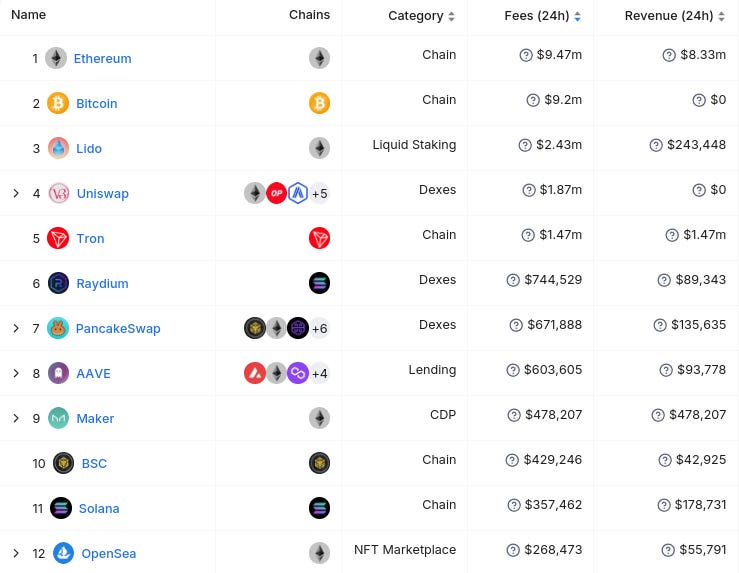Click the Solana chain icon in Raydium row
The image size is (739, 573).
point(320,283)
